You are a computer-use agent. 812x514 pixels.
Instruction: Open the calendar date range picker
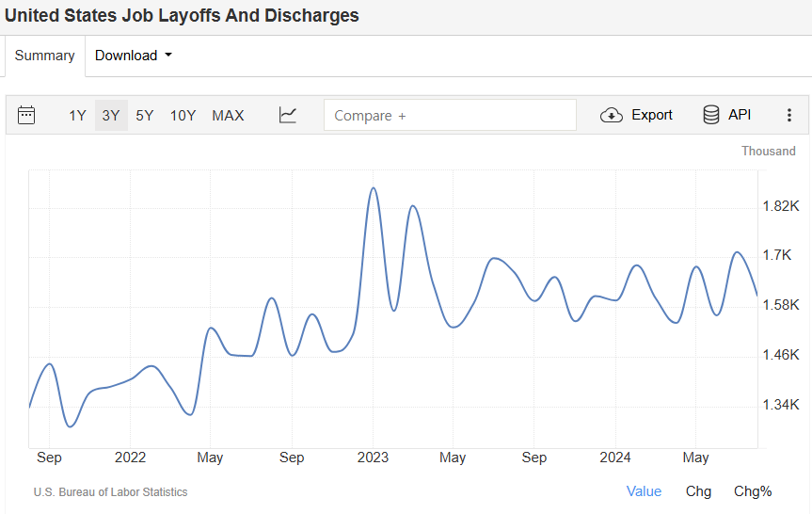pyautogui.click(x=26, y=115)
